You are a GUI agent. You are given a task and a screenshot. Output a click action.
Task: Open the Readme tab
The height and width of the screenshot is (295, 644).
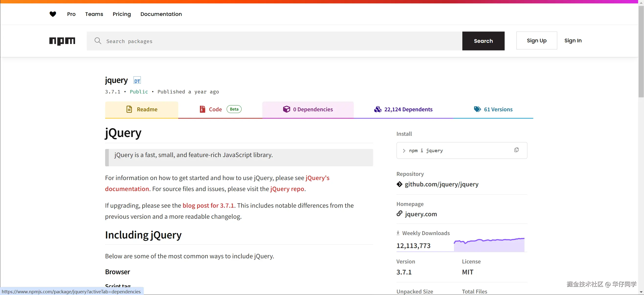point(142,109)
